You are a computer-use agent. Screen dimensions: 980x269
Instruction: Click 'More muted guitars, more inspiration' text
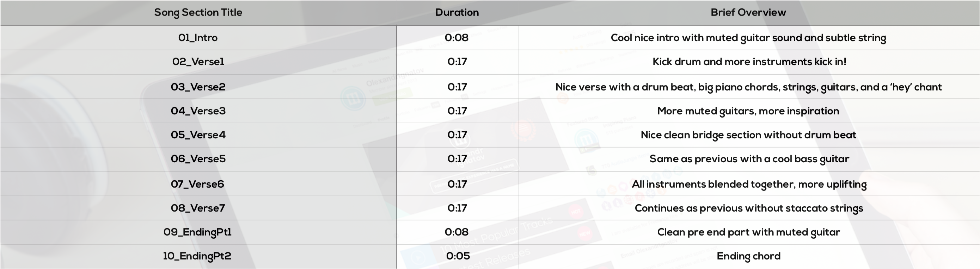tap(748, 111)
